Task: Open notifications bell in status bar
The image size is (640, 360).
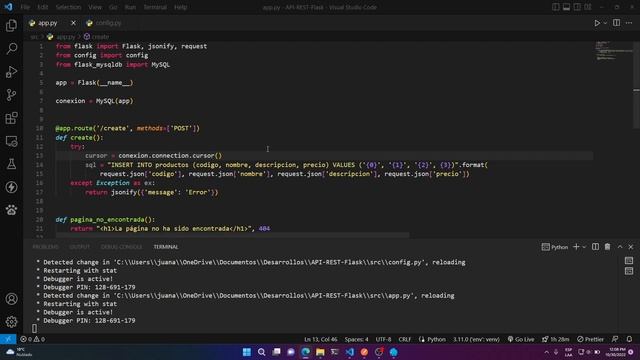Action: pos(629,339)
